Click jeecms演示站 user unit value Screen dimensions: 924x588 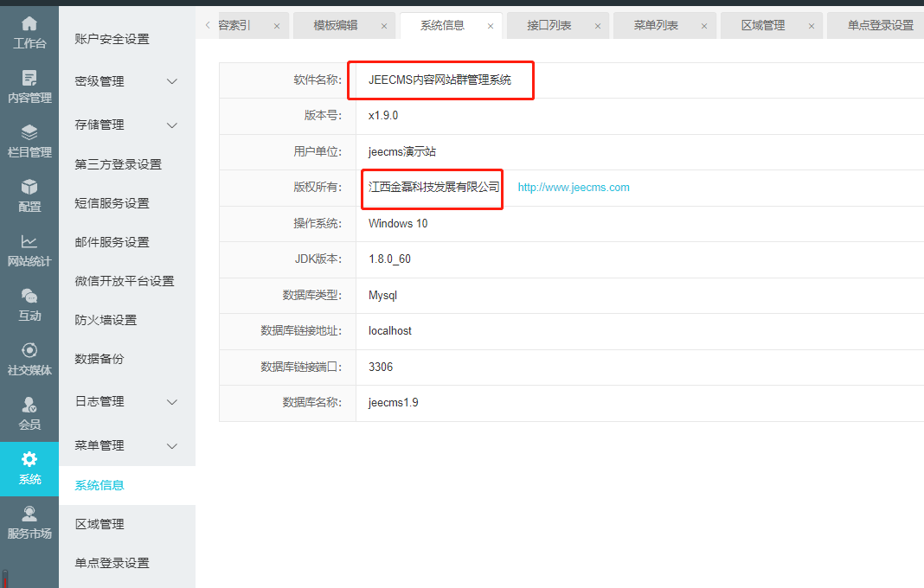coord(402,151)
